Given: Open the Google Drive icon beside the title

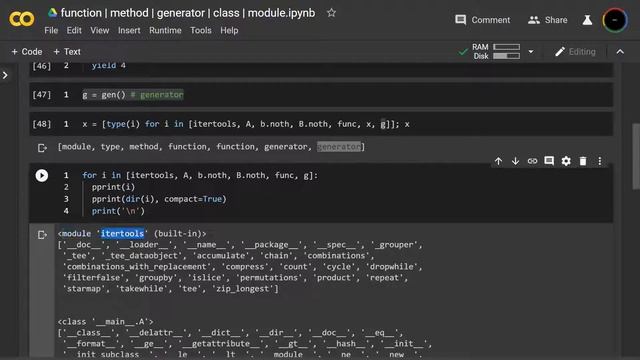Looking at the screenshot, I should pos(52,13).
